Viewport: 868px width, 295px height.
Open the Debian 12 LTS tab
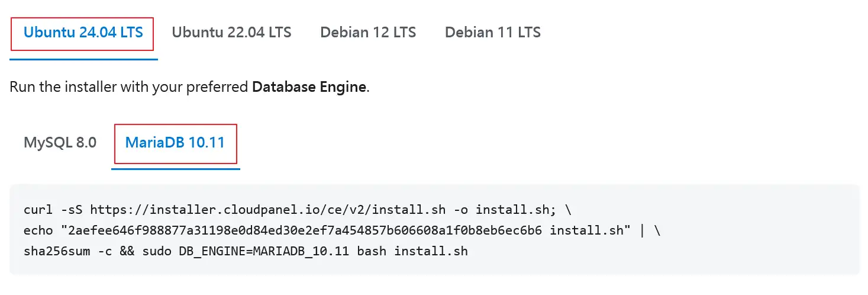click(368, 32)
